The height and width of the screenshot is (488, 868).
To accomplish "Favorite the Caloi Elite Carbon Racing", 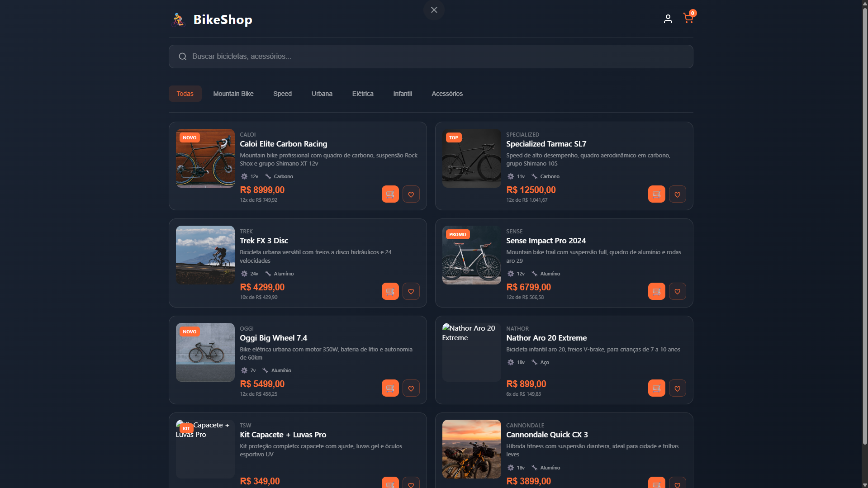I will tap(411, 194).
